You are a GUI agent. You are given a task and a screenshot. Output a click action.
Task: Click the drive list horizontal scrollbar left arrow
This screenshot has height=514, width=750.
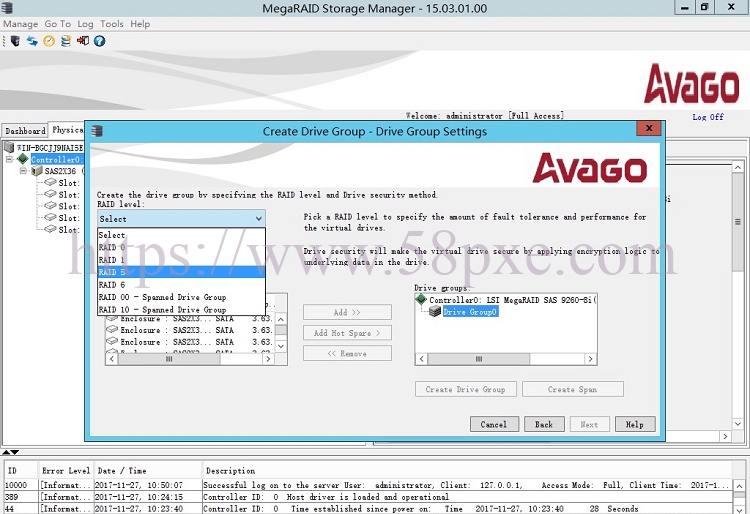tap(112, 359)
